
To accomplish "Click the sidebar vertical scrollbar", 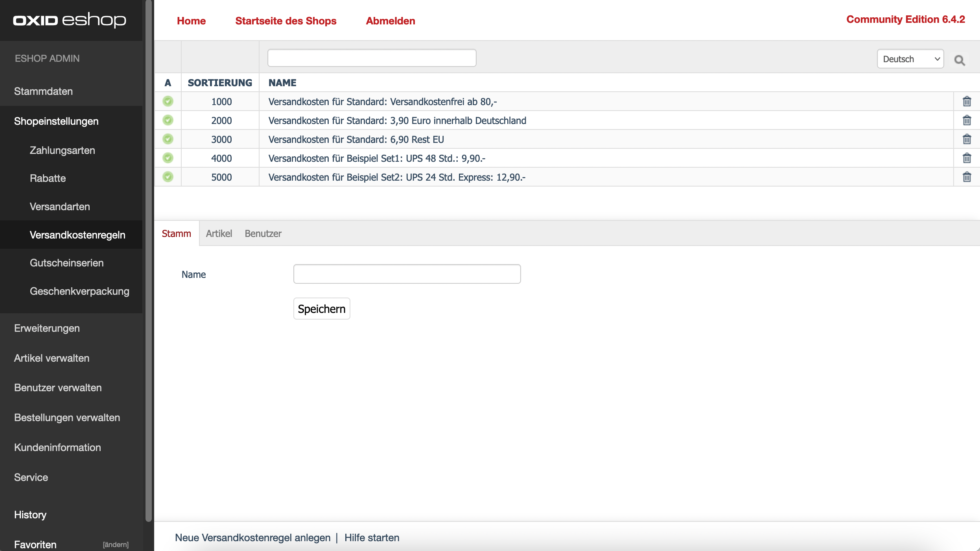I will (148, 260).
